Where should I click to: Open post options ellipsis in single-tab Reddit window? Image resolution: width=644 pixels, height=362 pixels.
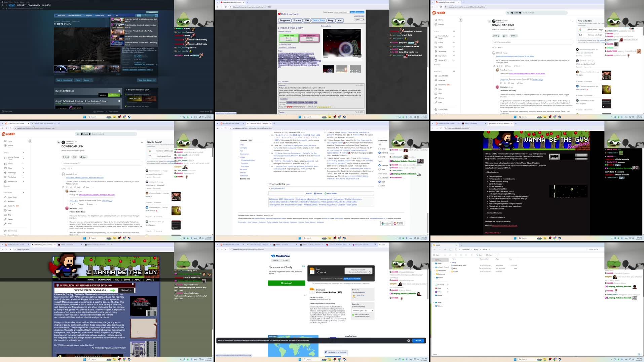pyautogui.click(x=572, y=21)
